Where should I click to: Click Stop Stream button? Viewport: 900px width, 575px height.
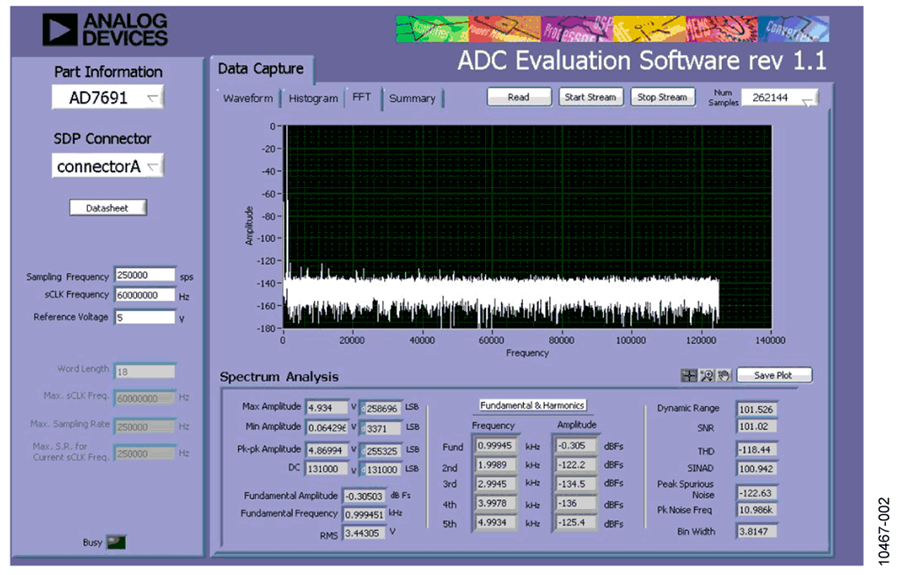[662, 97]
